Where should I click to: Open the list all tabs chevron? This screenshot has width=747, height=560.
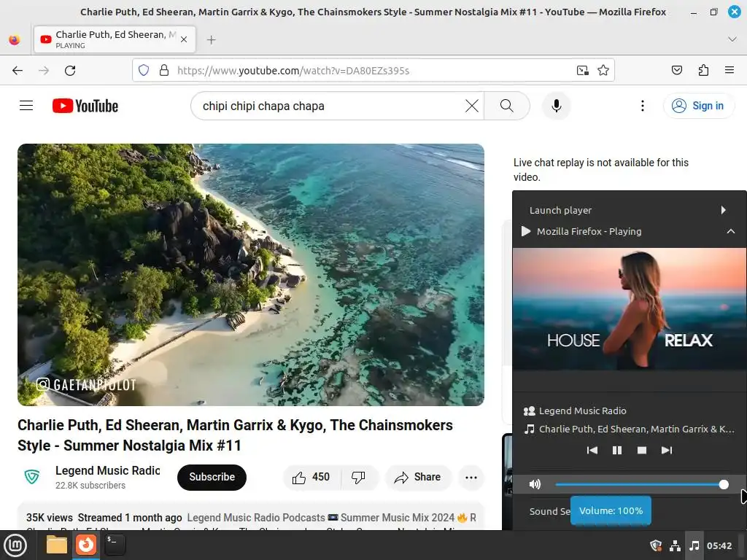tap(732, 39)
